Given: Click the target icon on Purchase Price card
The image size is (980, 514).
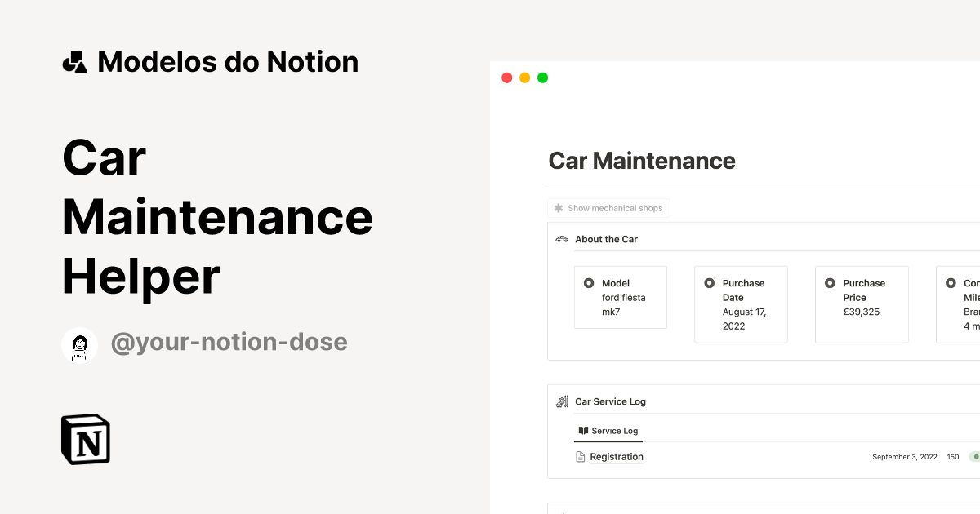Looking at the screenshot, I should pos(831,283).
